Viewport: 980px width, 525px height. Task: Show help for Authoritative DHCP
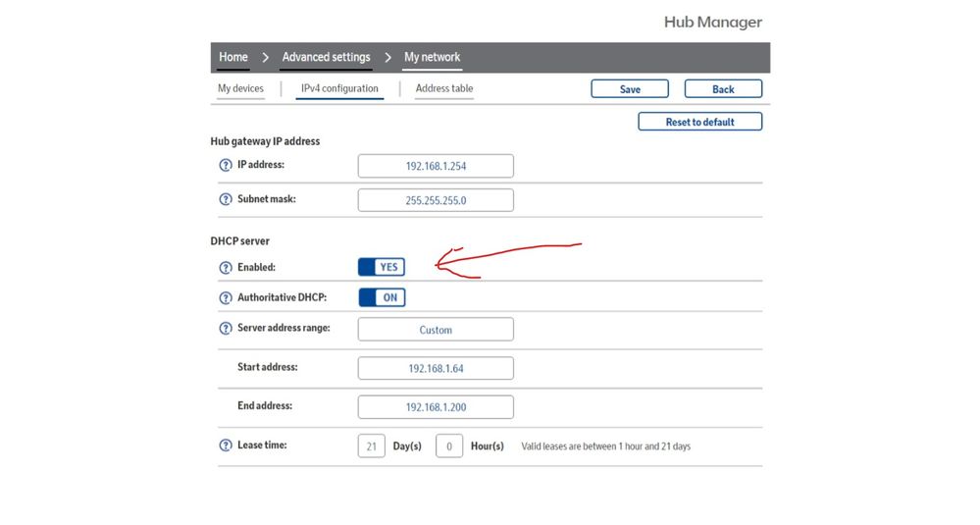(x=226, y=298)
